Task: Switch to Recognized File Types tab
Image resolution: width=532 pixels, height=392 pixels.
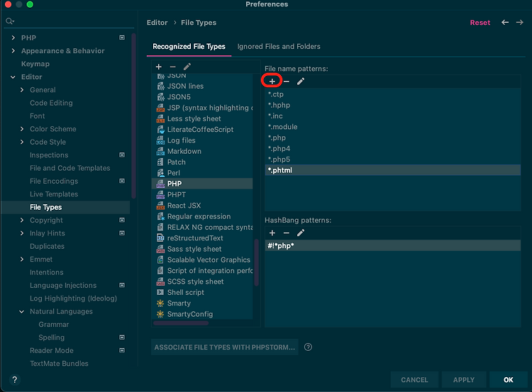Action: pyautogui.click(x=189, y=47)
